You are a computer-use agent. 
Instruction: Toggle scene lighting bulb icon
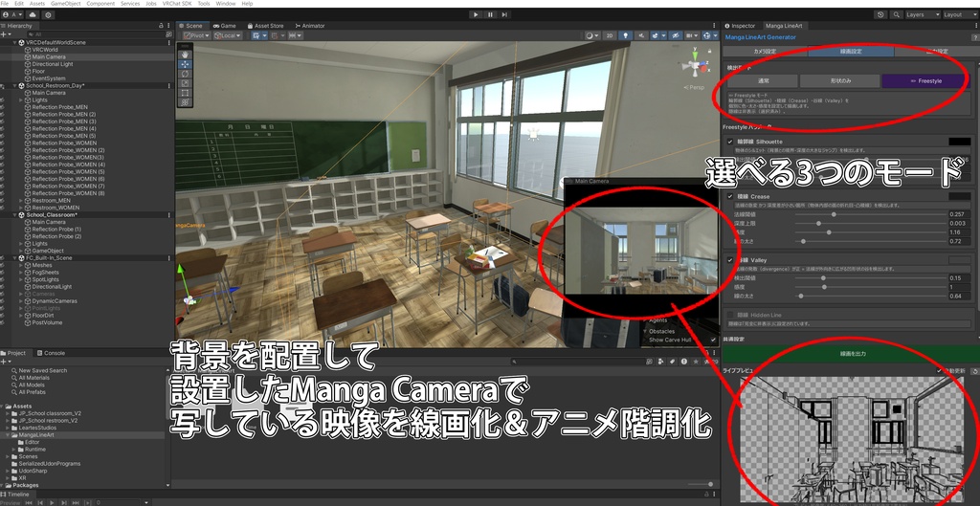[x=625, y=35]
